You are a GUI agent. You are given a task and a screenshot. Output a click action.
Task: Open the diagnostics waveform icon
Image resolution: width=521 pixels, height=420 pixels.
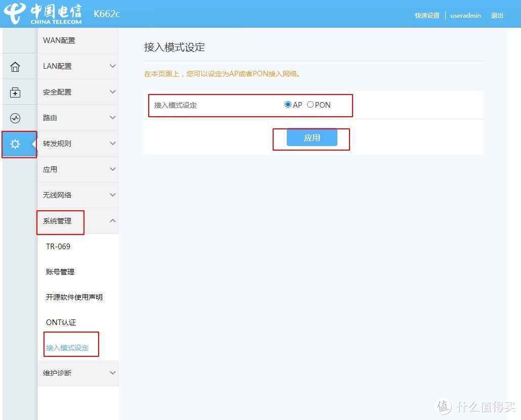pyautogui.click(x=15, y=118)
